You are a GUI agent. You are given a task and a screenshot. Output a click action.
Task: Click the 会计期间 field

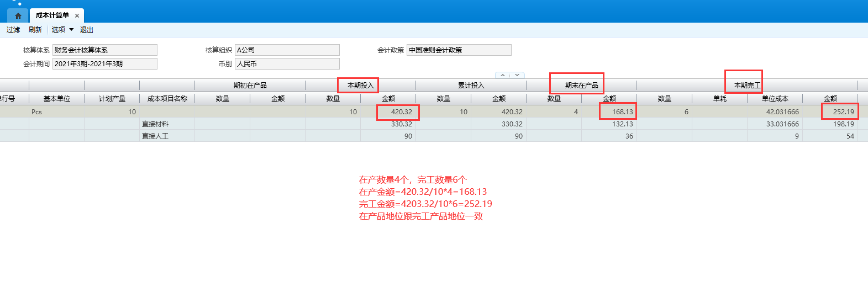pyautogui.click(x=104, y=64)
